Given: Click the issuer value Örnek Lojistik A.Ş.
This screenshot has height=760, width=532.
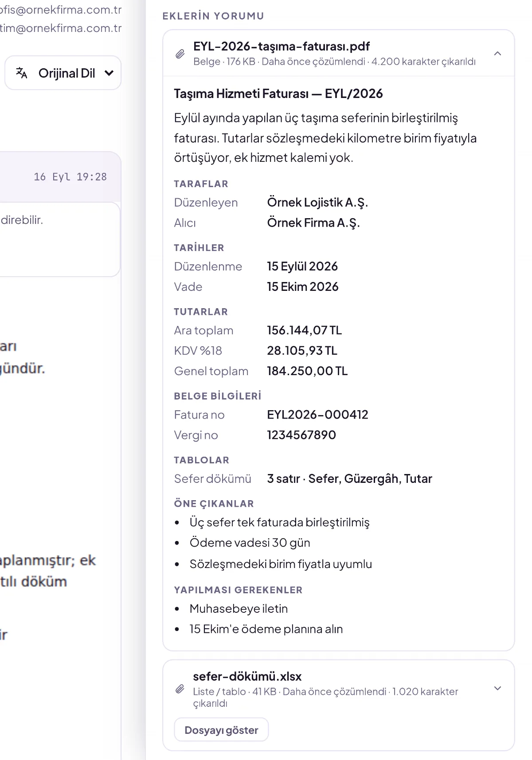Looking at the screenshot, I should point(317,203).
